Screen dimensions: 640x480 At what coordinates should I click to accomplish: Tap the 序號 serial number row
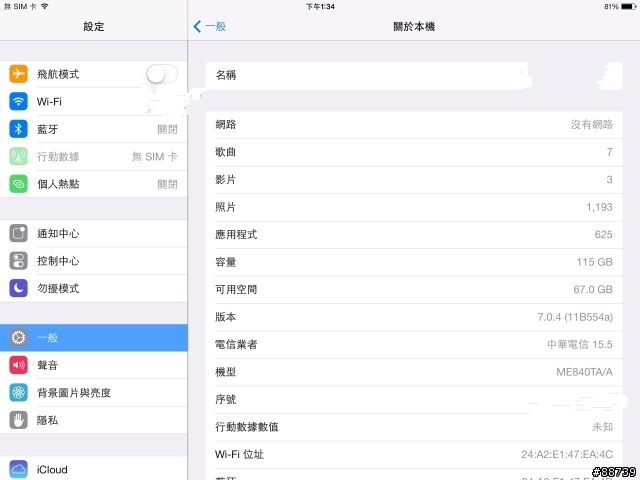414,399
